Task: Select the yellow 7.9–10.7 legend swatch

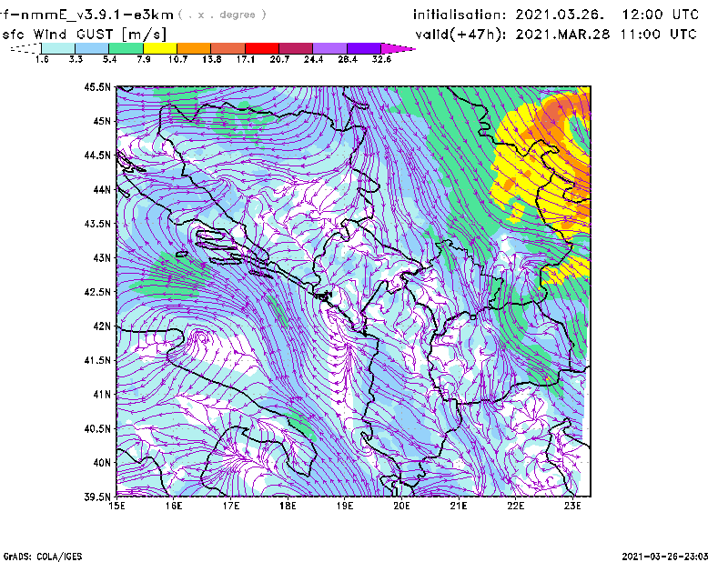Action: [160, 48]
